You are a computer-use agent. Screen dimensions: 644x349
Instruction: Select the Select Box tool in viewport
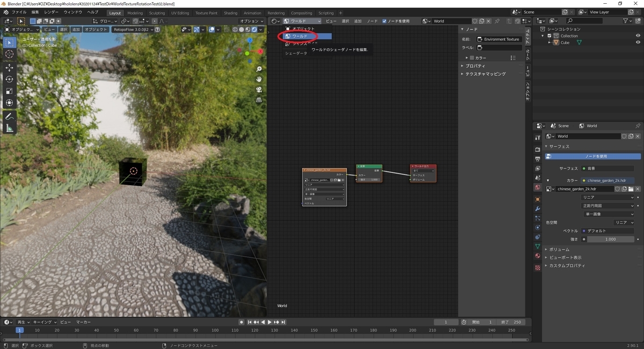pyautogui.click(x=10, y=42)
